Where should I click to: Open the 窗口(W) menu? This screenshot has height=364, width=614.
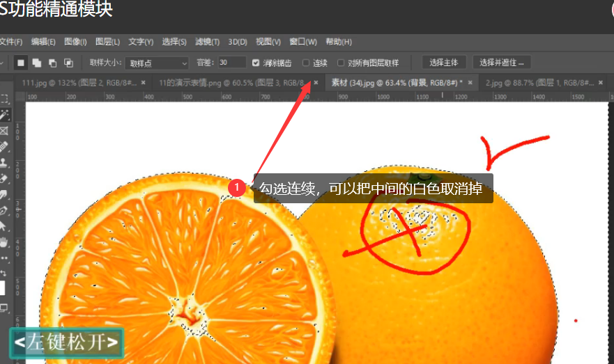click(x=303, y=42)
